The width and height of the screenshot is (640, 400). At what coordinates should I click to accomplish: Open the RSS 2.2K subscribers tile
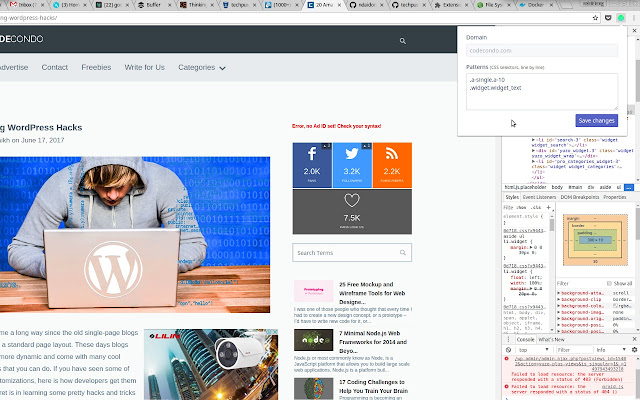click(392, 165)
